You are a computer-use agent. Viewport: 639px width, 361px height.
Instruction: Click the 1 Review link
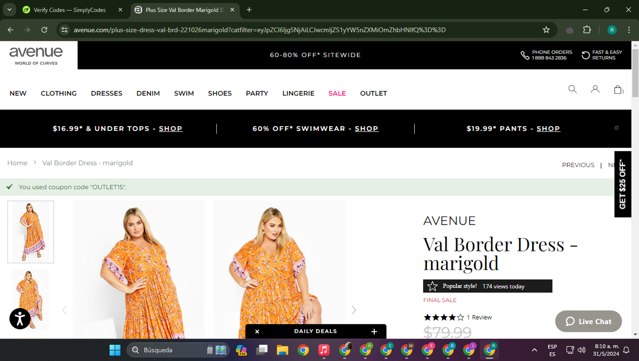pyautogui.click(x=479, y=317)
